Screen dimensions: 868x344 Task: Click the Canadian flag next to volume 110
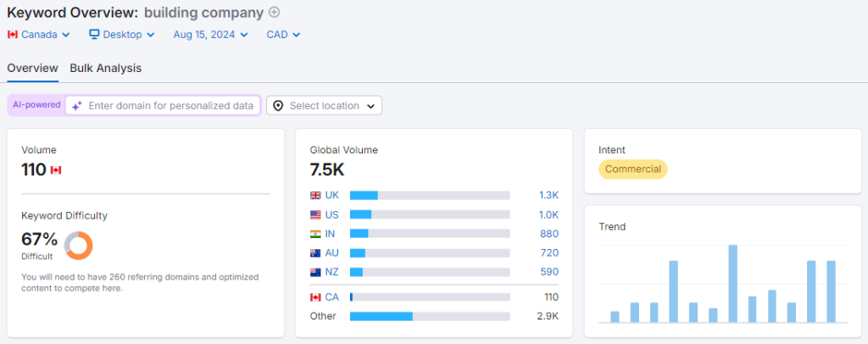tap(56, 170)
